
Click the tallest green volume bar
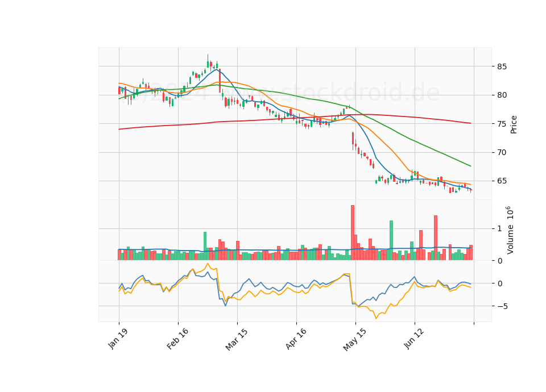(391, 240)
